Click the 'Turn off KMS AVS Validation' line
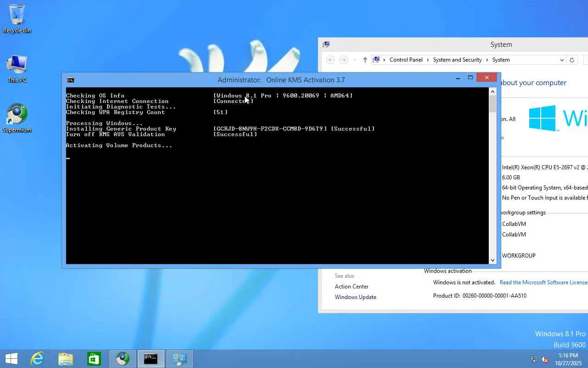This screenshot has height=368, width=588. click(115, 134)
